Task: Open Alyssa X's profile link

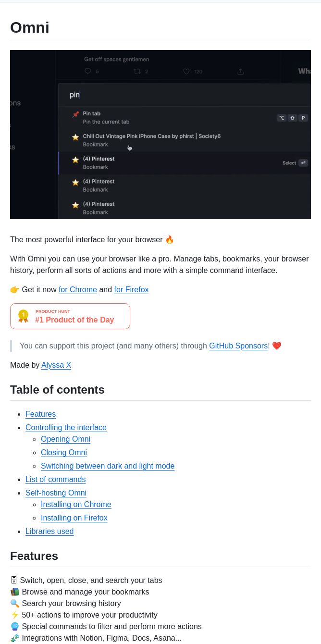Action: (56, 365)
